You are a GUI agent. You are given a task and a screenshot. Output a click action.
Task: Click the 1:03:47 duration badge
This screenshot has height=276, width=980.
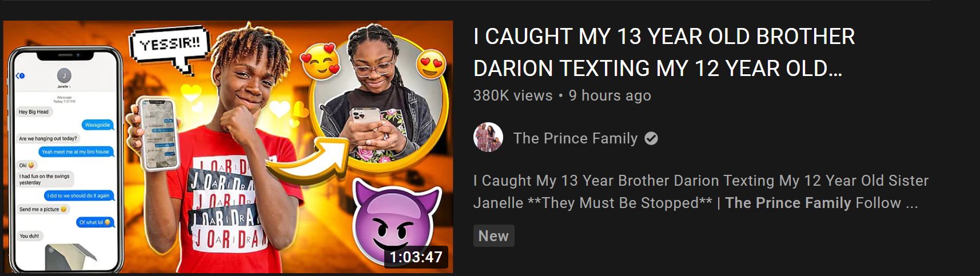coord(416,257)
